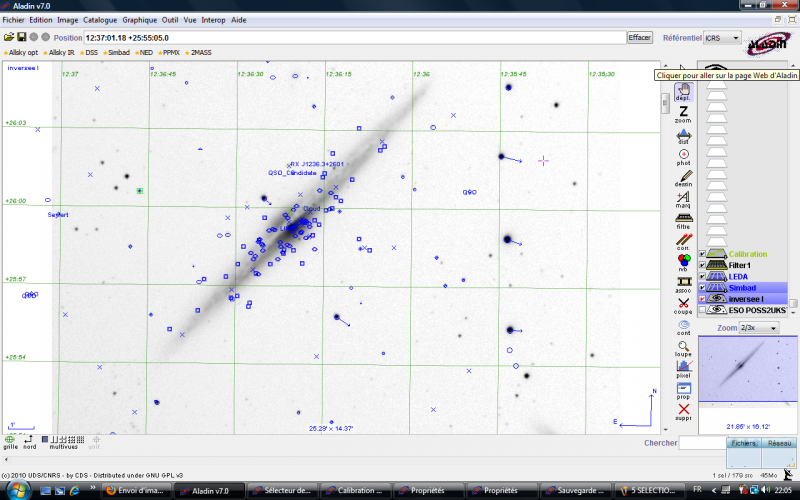Image resolution: width=800 pixels, height=500 pixels.
Task: Open the Catalogue menu
Action: pyautogui.click(x=100, y=20)
